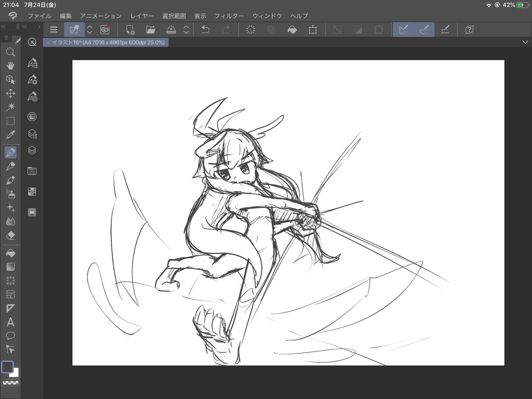The width and height of the screenshot is (532, 399).
Task: Open the アニメーション menu
Action: (x=101, y=16)
